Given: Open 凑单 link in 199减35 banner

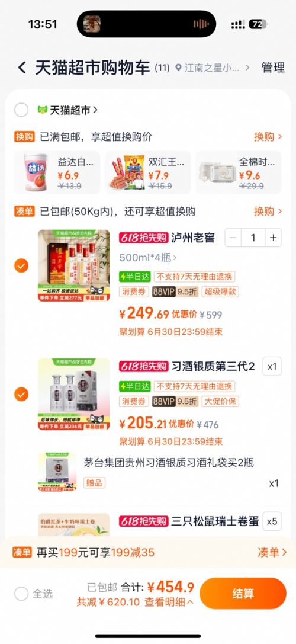Looking at the screenshot, I should pyautogui.click(x=272, y=552).
